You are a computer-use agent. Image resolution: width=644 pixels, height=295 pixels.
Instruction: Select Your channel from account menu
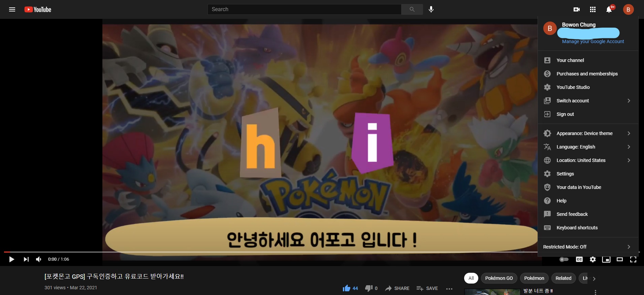tap(570, 60)
